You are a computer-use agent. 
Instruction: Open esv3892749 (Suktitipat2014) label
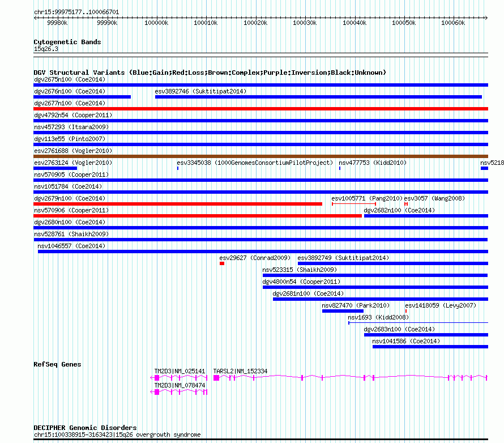pyautogui.click(x=343, y=258)
